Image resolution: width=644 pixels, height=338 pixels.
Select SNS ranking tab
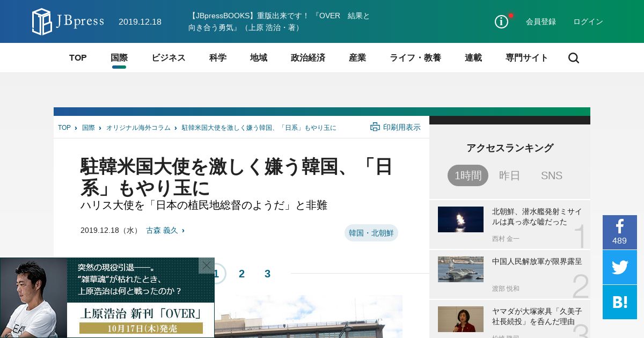click(552, 175)
